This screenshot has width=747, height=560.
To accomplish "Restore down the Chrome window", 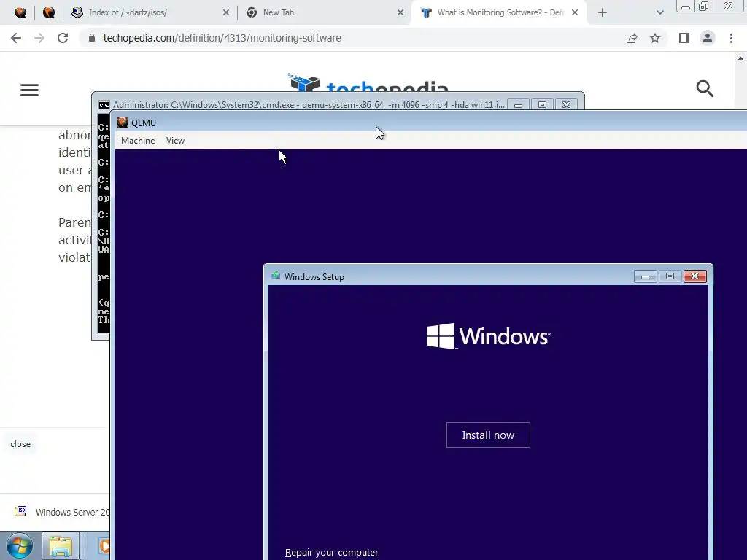I will click(x=704, y=7).
